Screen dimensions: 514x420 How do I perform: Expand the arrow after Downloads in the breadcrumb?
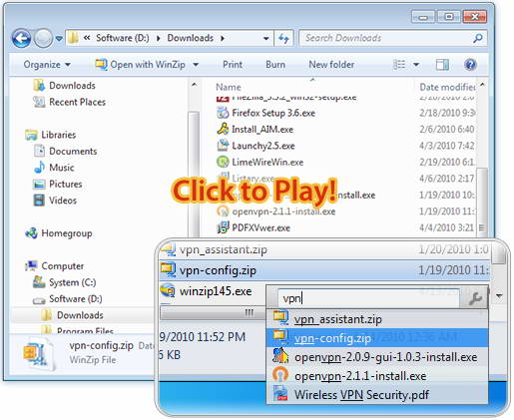[223, 39]
